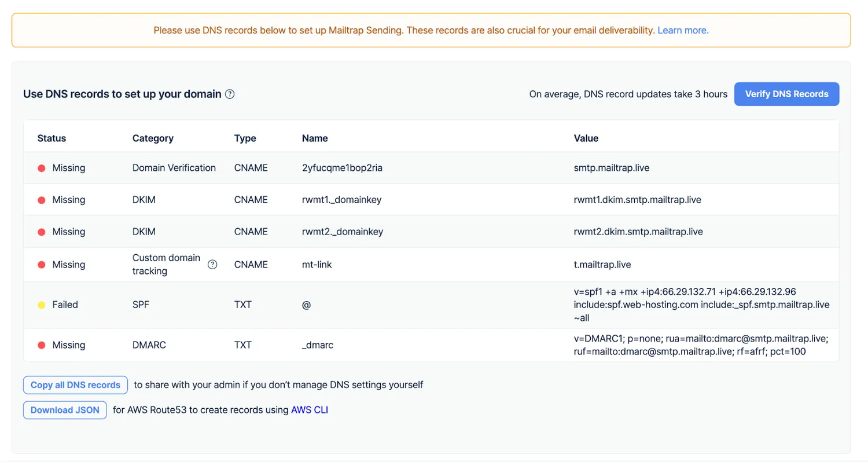Click the SPF category cell
Viewport: 868px width, 469px height.
pyautogui.click(x=141, y=305)
